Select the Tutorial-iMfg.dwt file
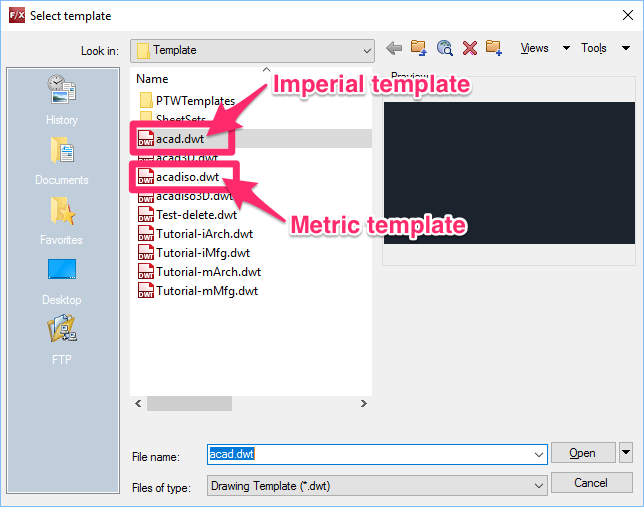The image size is (644, 507). pos(194,253)
